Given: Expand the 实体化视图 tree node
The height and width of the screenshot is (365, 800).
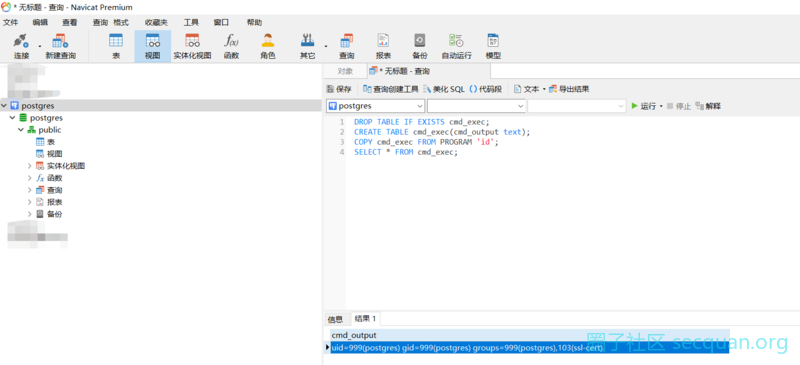Looking at the screenshot, I should coord(30,166).
